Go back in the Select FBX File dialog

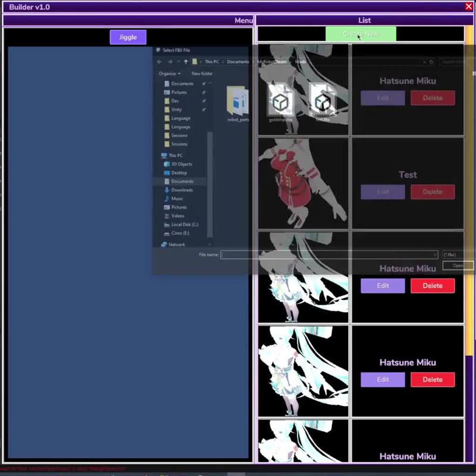click(159, 62)
